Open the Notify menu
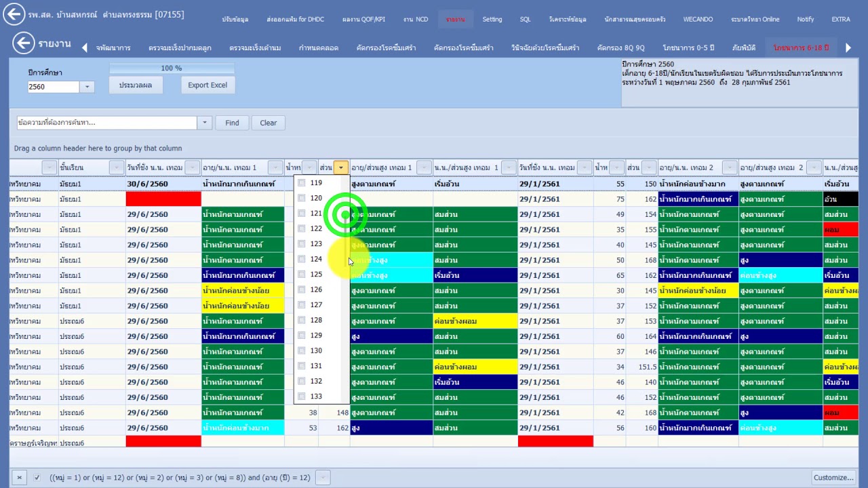This screenshot has height=488, width=868. point(806,19)
